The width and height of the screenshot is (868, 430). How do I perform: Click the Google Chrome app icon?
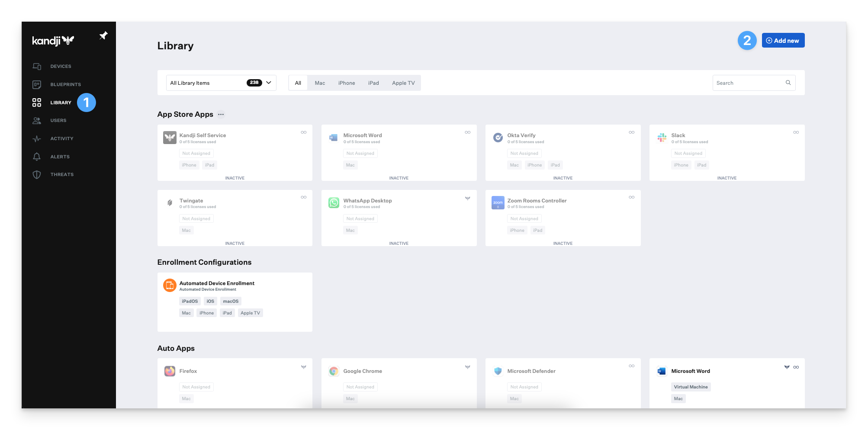pyautogui.click(x=334, y=371)
